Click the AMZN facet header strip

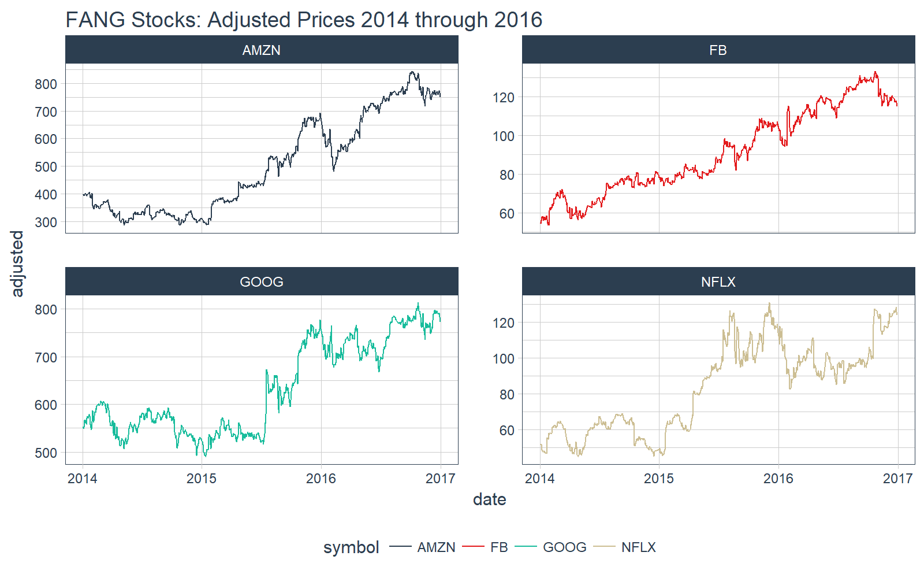click(x=262, y=50)
